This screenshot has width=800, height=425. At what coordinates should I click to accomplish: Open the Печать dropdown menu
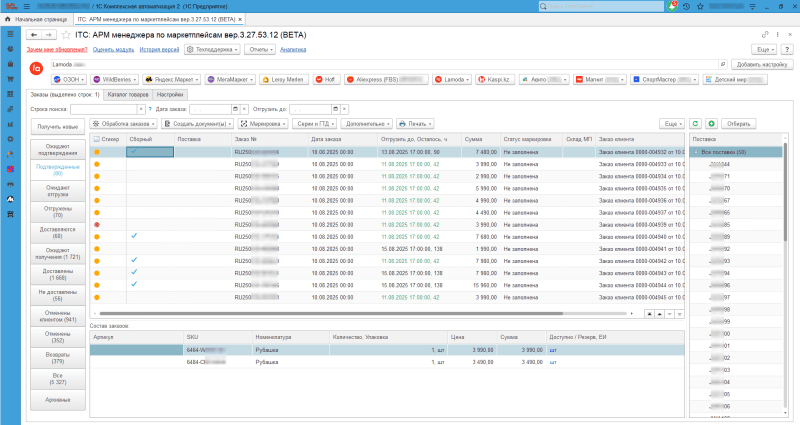(415, 123)
